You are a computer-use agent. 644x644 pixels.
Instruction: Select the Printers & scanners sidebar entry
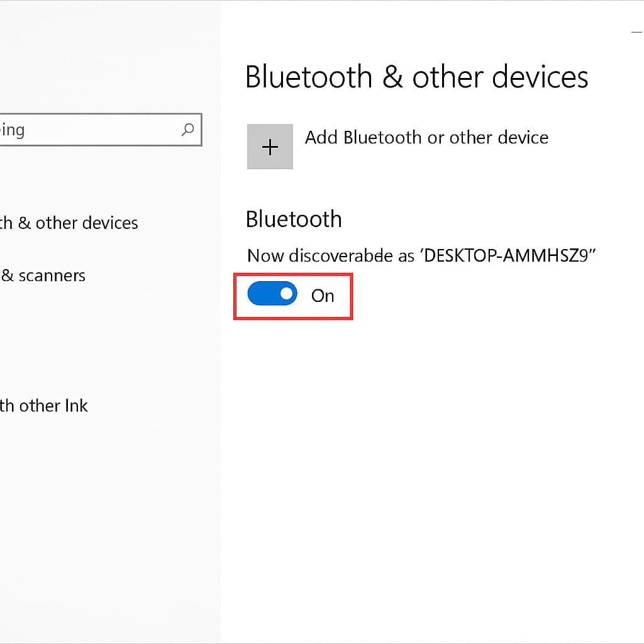(x=43, y=275)
